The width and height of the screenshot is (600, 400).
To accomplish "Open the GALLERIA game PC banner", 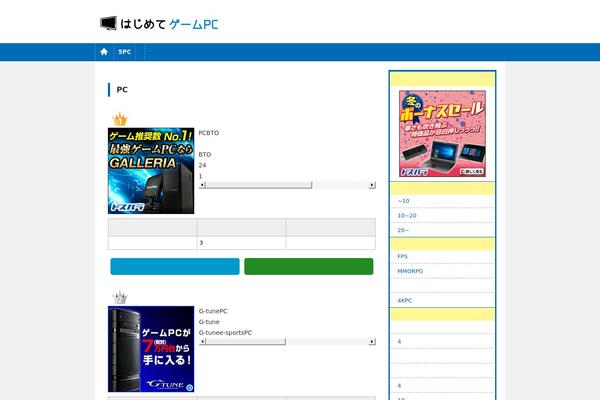I will coord(151,171).
